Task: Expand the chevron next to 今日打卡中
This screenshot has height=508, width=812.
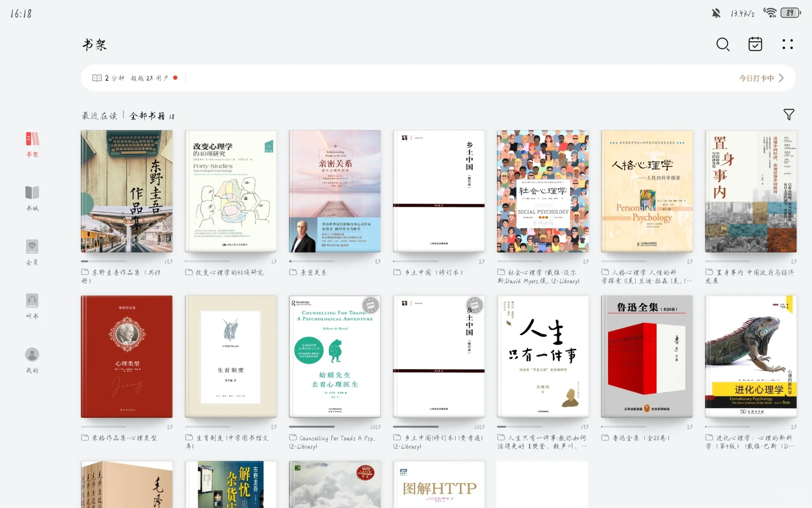Action: (x=781, y=78)
